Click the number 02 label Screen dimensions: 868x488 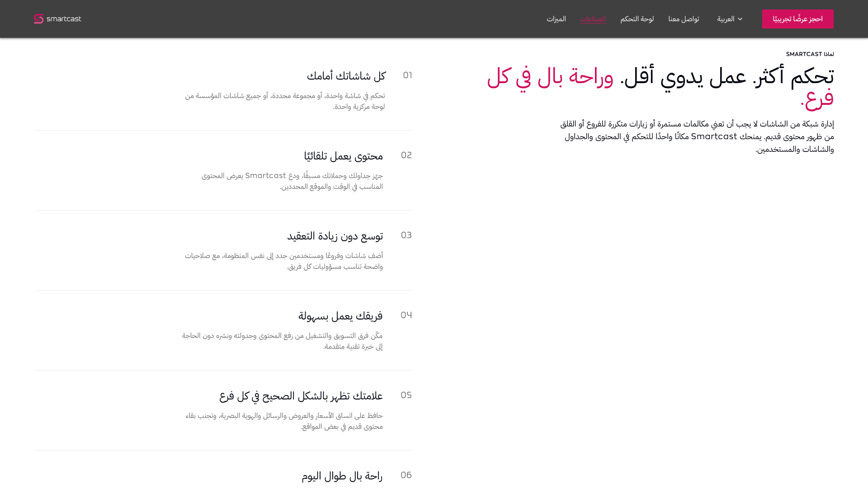coord(406,155)
